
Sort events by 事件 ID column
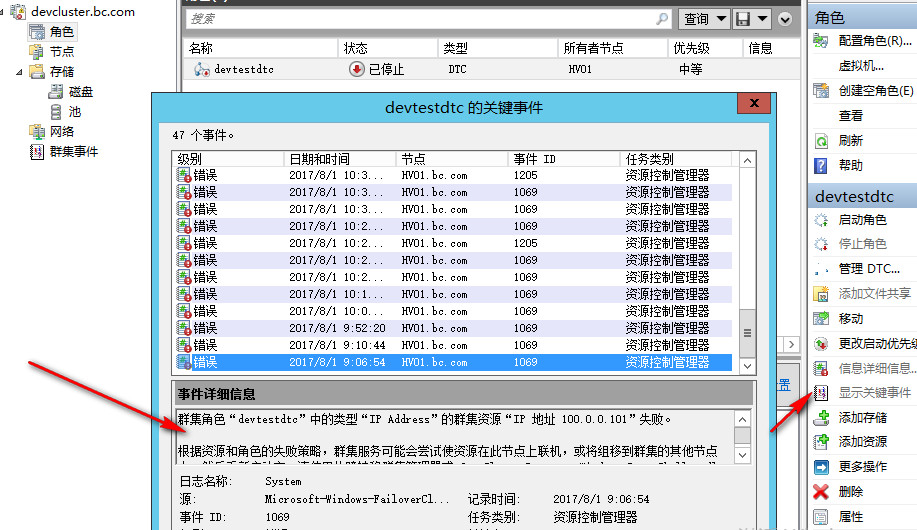(564, 159)
